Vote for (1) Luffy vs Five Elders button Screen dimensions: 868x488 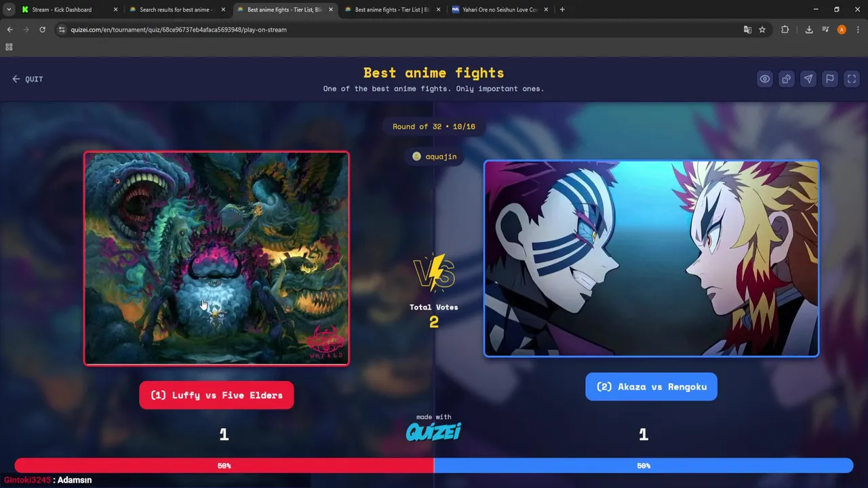pos(216,395)
